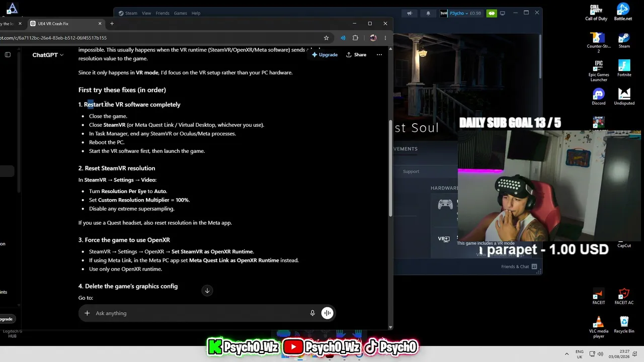Open a new browser tab
Screen dimensions: 644x362
(112, 24)
